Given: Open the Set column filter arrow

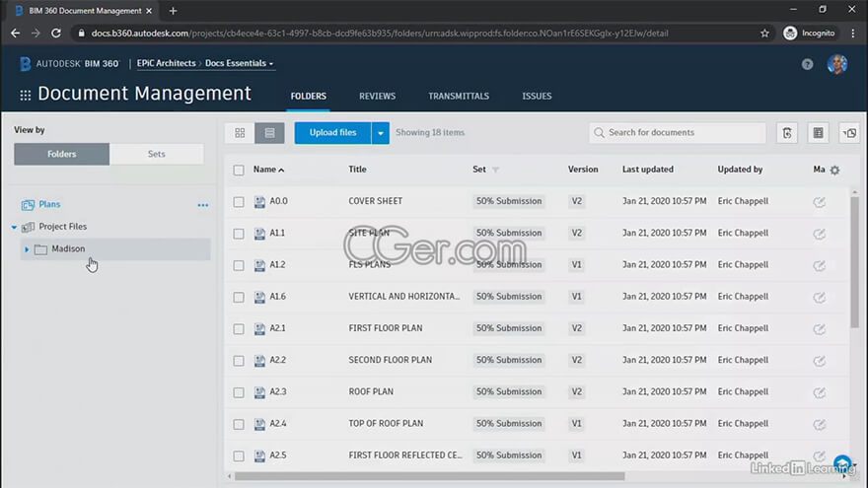Looking at the screenshot, I should [495, 170].
